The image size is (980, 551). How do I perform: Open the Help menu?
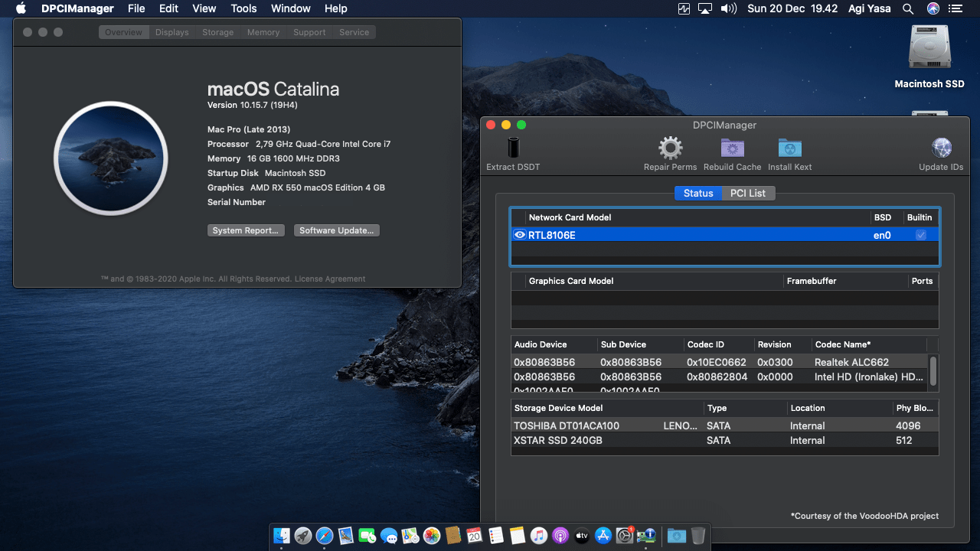[336, 8]
